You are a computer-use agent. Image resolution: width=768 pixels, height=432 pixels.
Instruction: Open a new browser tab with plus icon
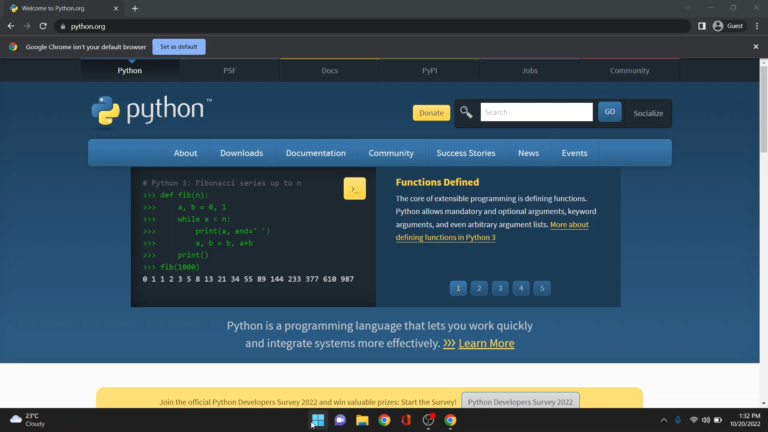click(x=135, y=8)
